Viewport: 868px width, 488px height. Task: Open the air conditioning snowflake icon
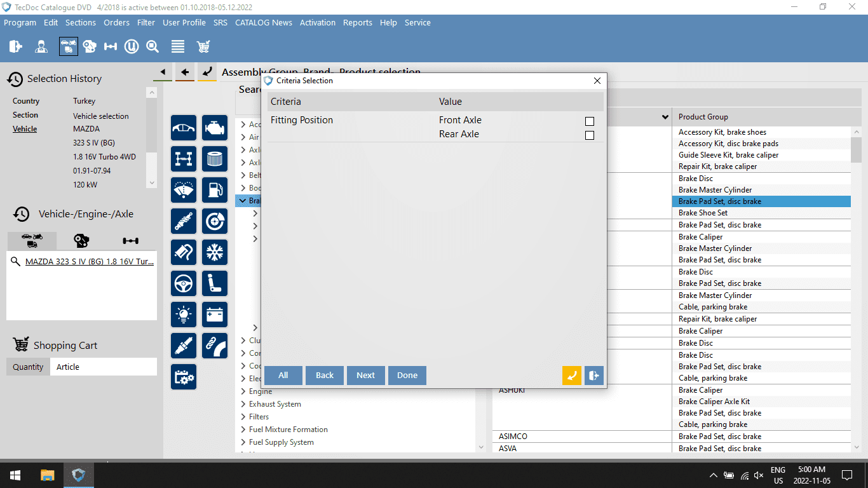[x=215, y=252]
